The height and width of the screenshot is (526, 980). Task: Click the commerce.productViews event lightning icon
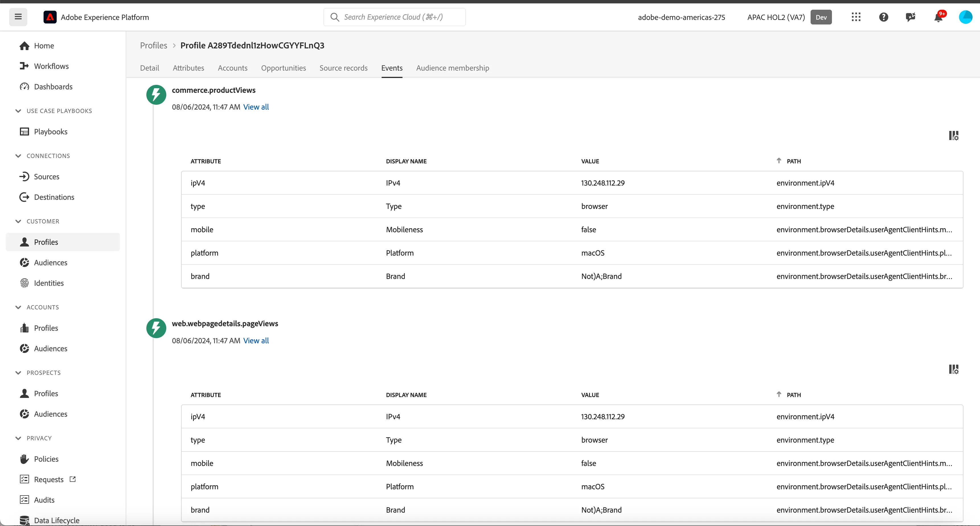(156, 95)
